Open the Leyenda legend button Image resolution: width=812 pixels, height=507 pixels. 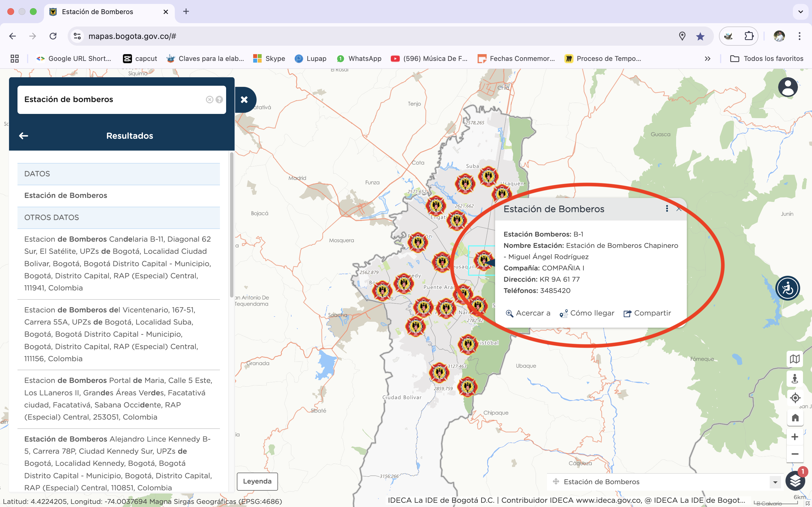[257, 482]
